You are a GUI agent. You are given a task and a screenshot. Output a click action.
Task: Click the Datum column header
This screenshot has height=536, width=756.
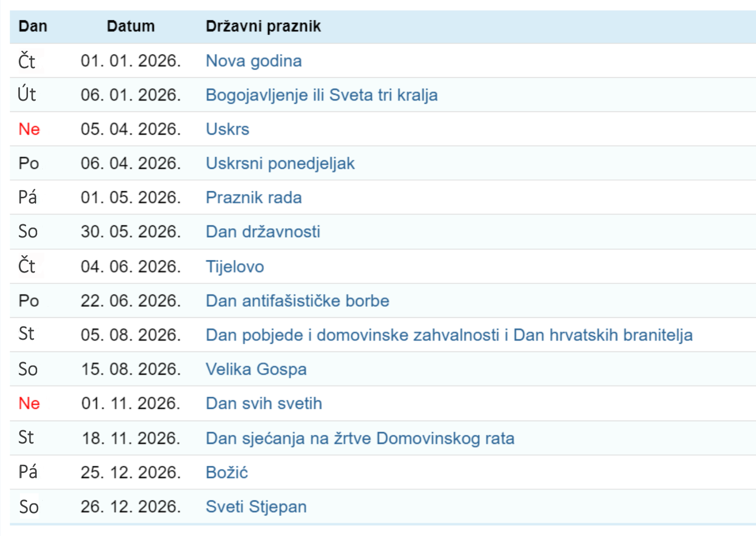(x=131, y=26)
